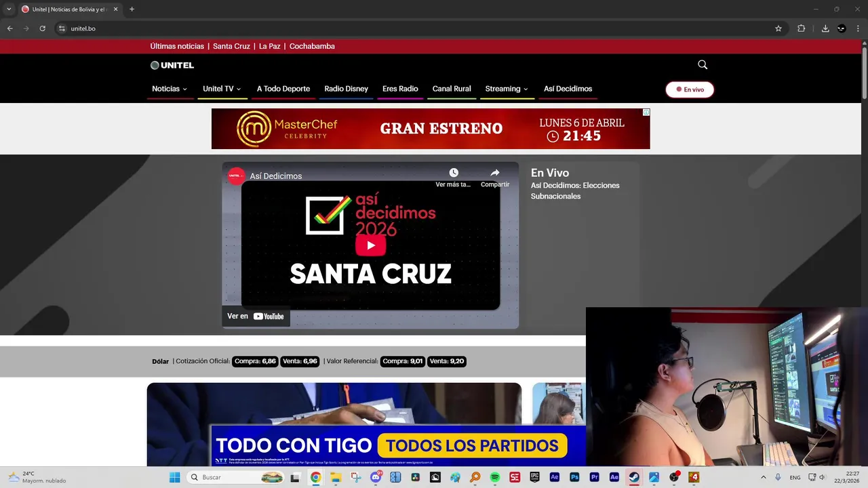Open Steam from taskbar
868x488 pixels.
point(634,477)
